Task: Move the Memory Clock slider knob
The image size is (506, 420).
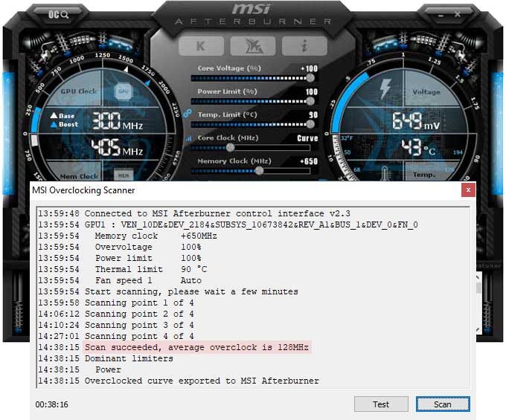Action: [259, 170]
